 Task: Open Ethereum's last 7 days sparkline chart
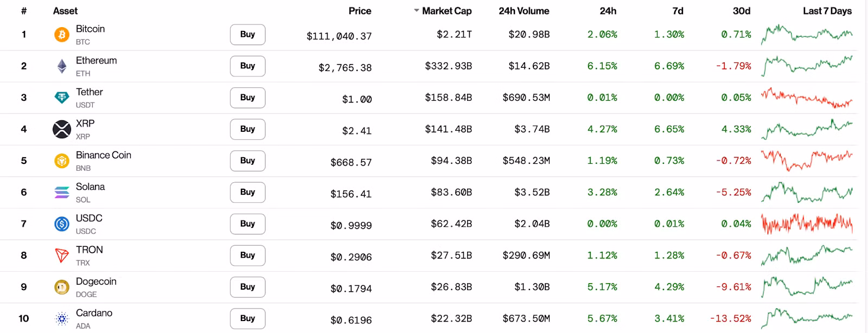(806, 66)
